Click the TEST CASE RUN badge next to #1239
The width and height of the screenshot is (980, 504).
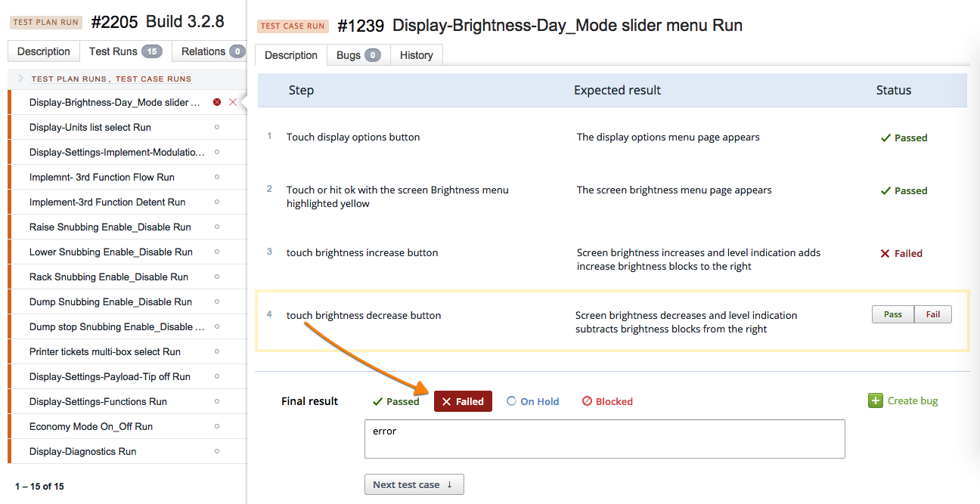click(x=293, y=26)
